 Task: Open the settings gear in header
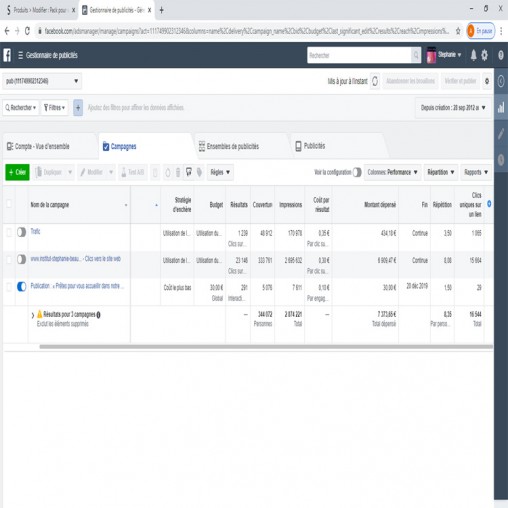484,55
